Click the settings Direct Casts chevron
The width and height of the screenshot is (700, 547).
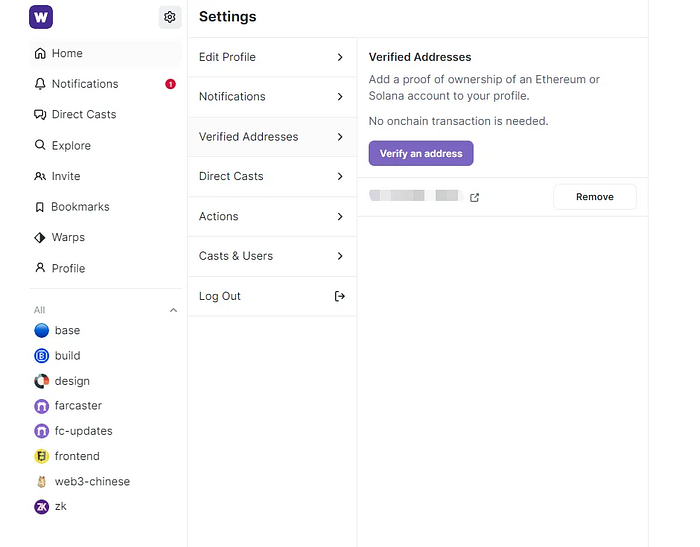(x=340, y=176)
